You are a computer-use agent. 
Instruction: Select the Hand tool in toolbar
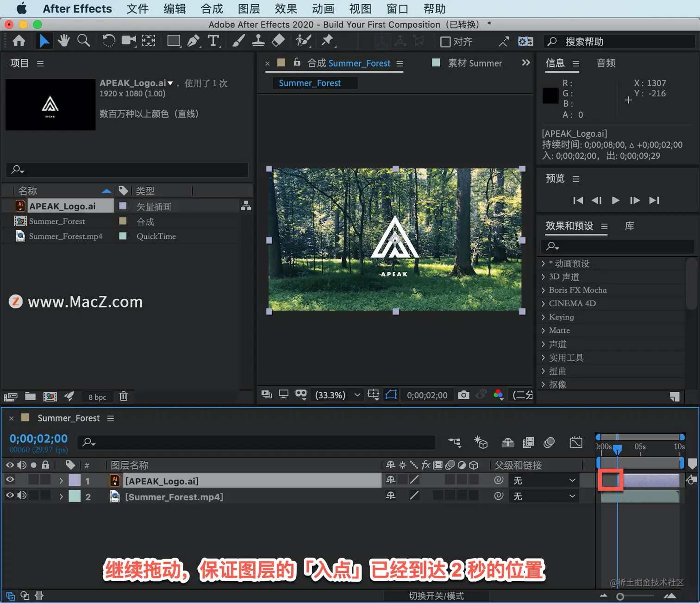point(64,41)
